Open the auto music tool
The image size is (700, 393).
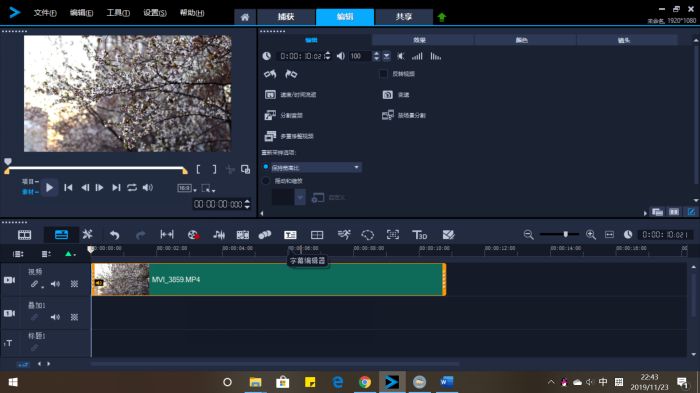(243, 235)
